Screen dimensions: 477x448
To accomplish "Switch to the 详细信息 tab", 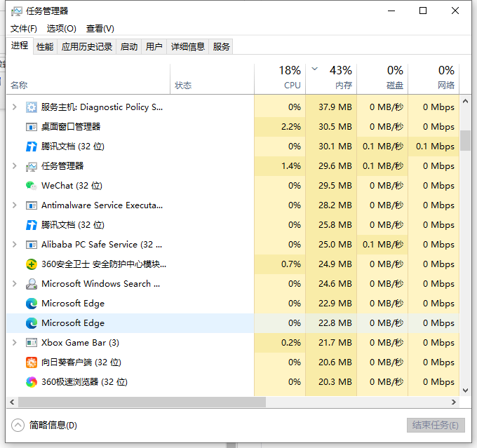I will click(188, 47).
